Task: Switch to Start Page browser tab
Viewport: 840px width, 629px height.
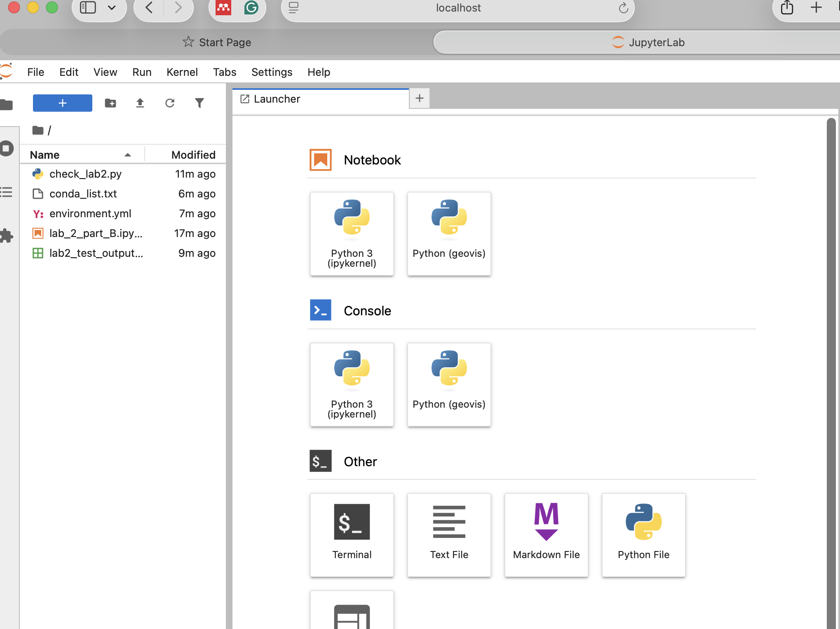Action: point(217,42)
